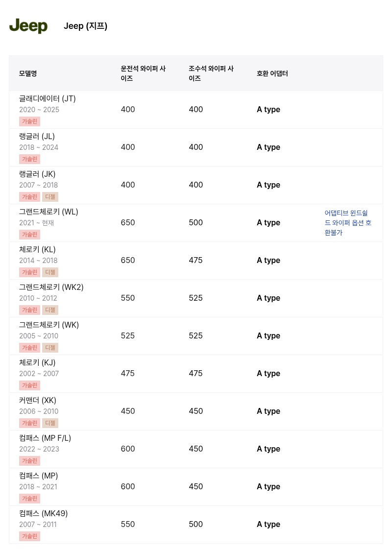
Task: Open the adaptive windshield wiper incompatibility note link
Action: 348,223
